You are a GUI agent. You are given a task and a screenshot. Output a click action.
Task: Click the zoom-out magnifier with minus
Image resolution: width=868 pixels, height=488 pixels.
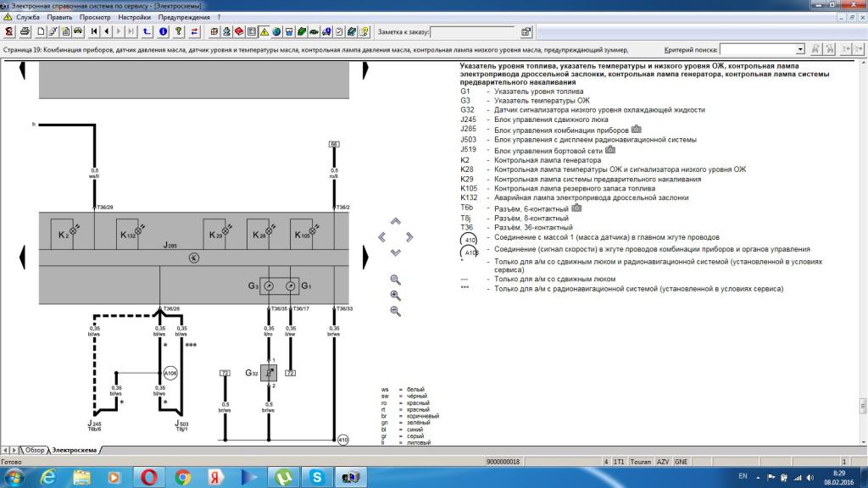coord(395,311)
